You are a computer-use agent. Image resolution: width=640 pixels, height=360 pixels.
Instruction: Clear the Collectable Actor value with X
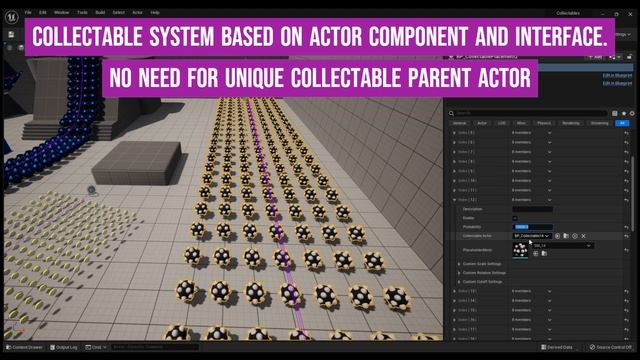[x=584, y=236]
